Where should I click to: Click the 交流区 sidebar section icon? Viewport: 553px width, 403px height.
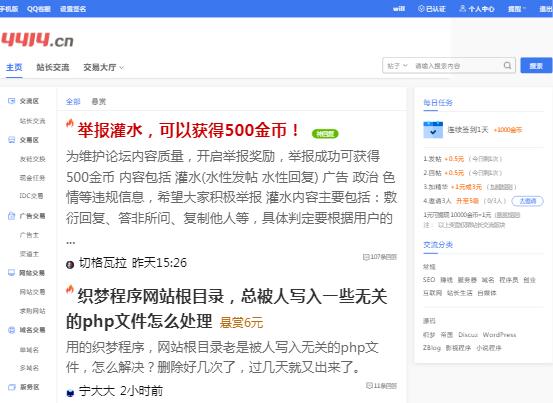click(11, 101)
